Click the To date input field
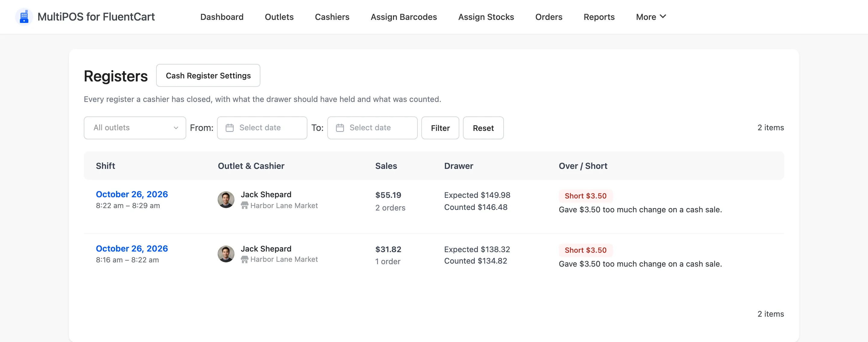Viewport: 868px width, 342px height. (372, 128)
